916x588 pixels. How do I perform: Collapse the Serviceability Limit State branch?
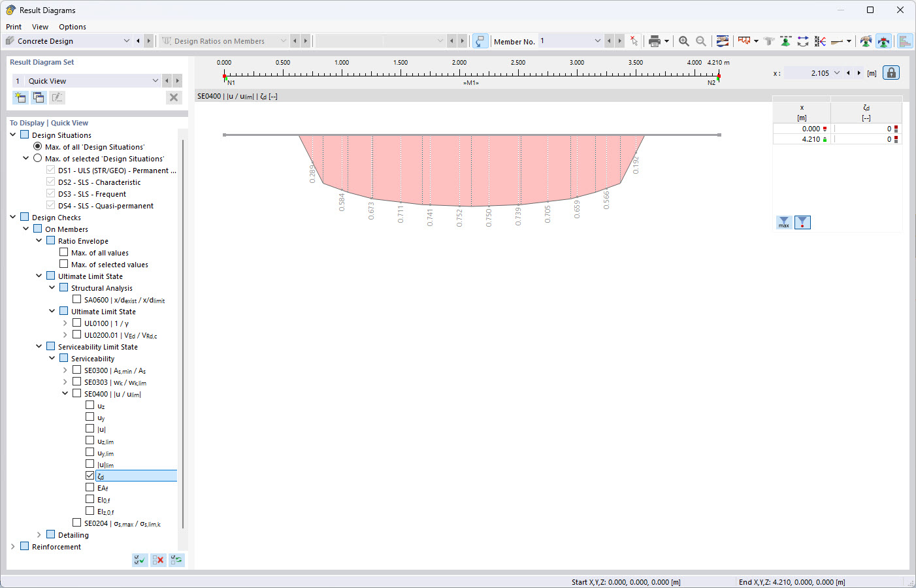pyautogui.click(x=39, y=346)
